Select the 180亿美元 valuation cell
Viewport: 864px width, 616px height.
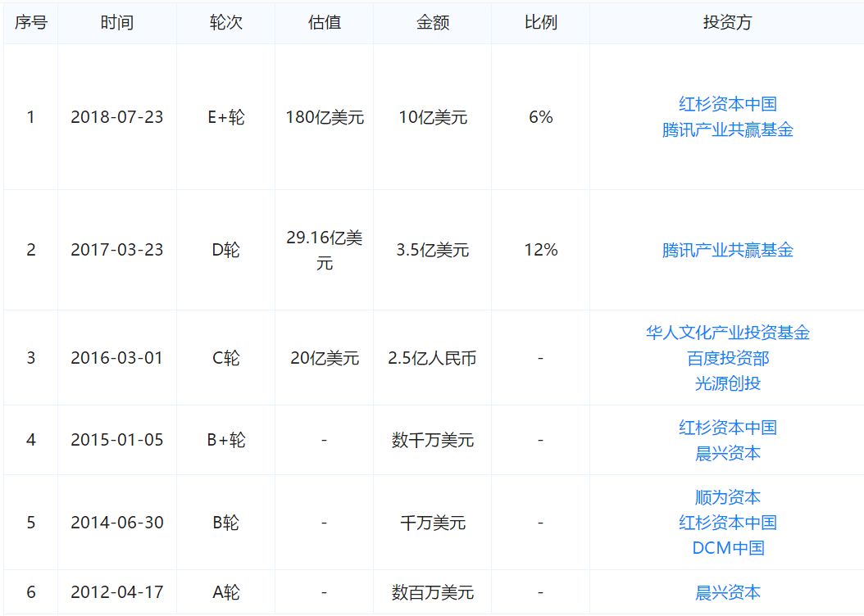coord(325,117)
